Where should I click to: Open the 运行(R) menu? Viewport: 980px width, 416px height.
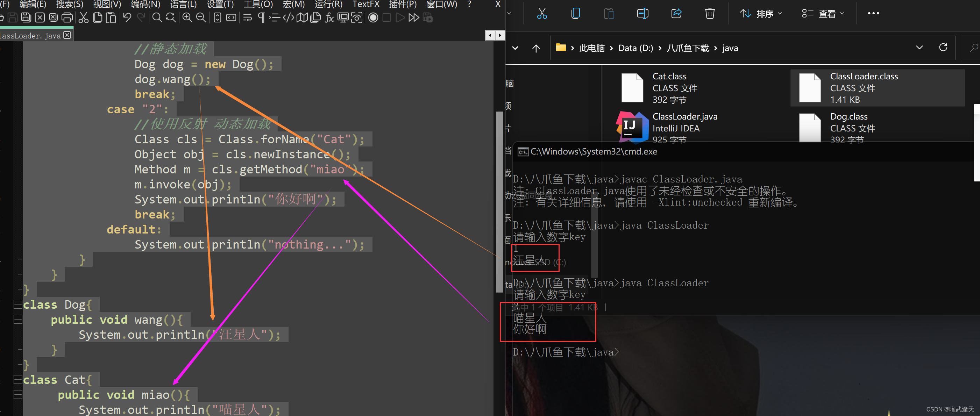328,4
